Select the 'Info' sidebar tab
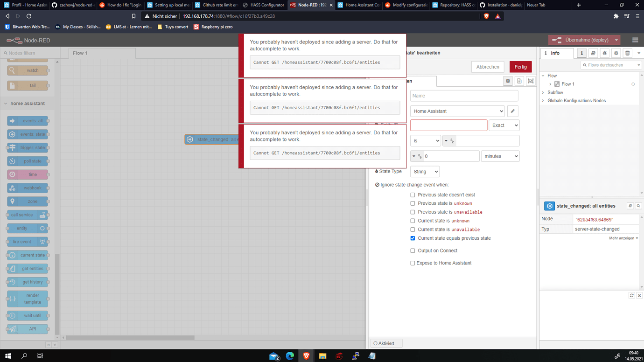Viewport: 644px width, 362px height. 557,53
